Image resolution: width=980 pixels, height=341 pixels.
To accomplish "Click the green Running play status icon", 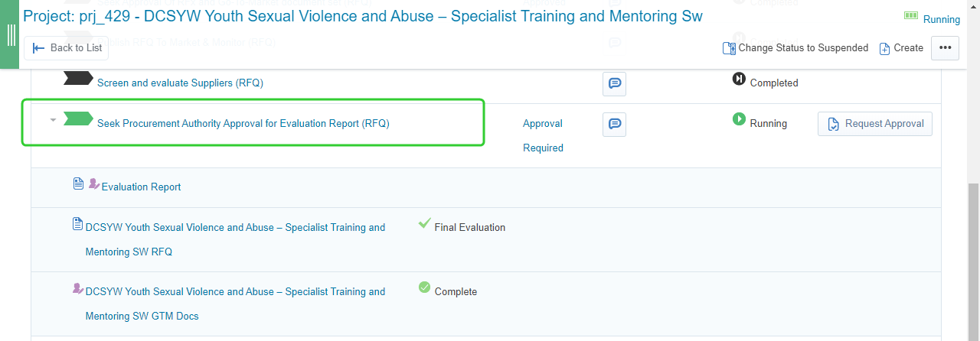I will tap(739, 119).
